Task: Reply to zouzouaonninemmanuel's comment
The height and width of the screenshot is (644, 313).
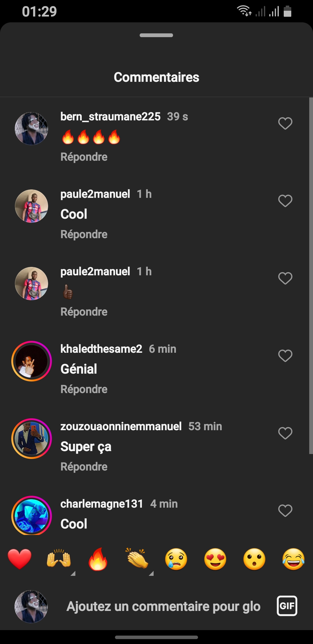Action: click(x=84, y=467)
